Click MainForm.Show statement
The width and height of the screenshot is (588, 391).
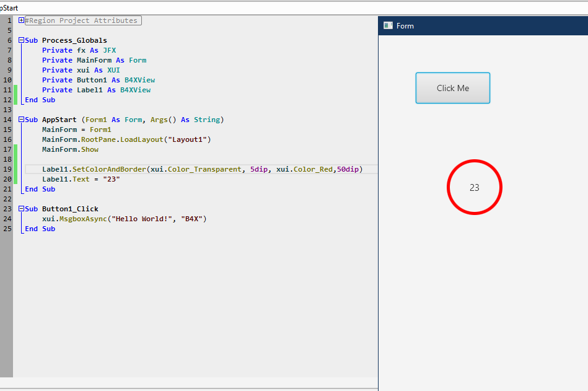[70, 149]
